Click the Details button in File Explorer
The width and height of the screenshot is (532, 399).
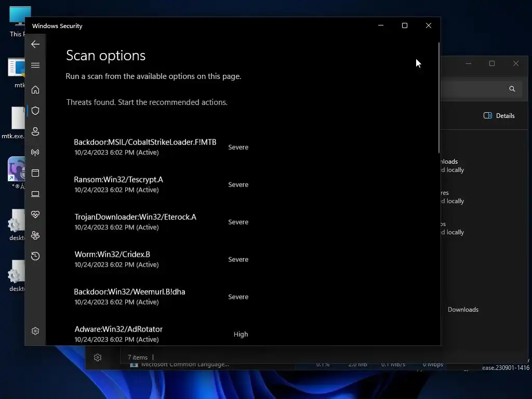point(499,116)
